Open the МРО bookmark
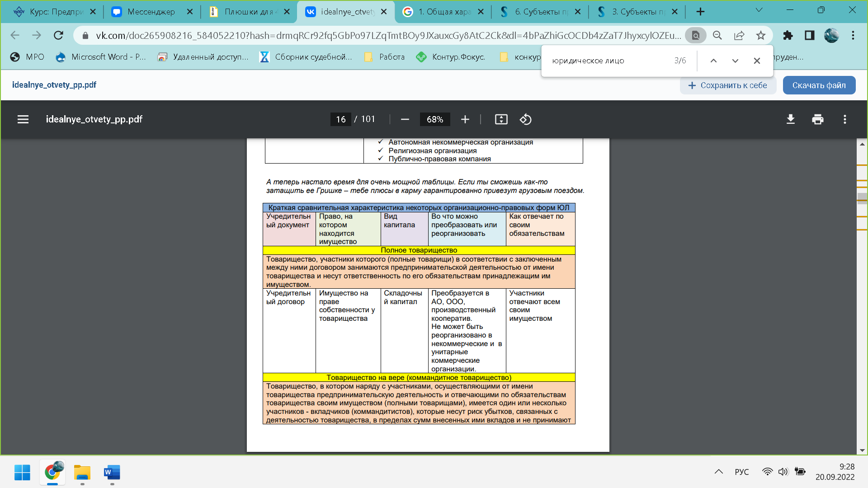 click(x=28, y=57)
